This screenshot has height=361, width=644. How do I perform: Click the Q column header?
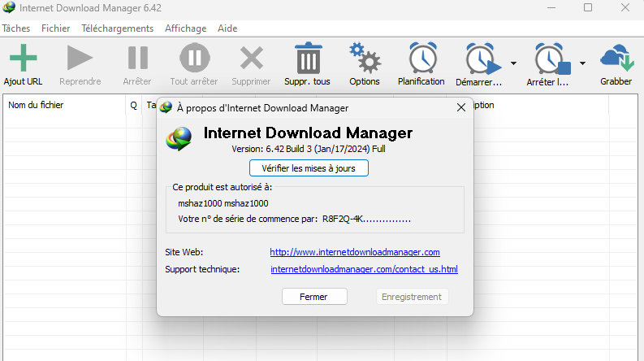(x=134, y=105)
